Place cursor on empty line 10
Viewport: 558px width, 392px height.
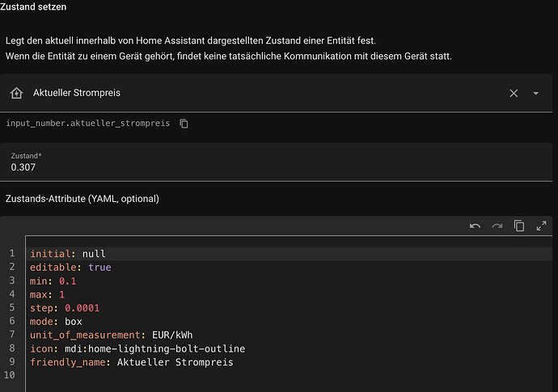[x=162, y=376]
